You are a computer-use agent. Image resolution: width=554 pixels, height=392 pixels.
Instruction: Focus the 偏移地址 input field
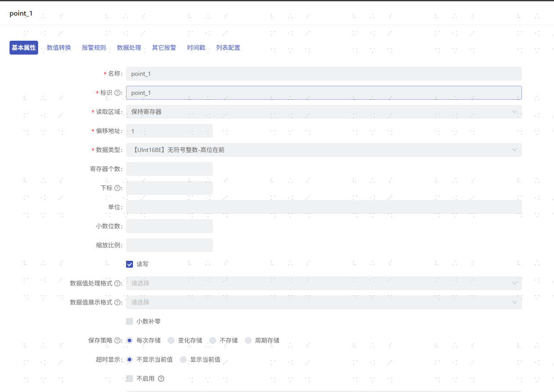pyautogui.click(x=169, y=131)
